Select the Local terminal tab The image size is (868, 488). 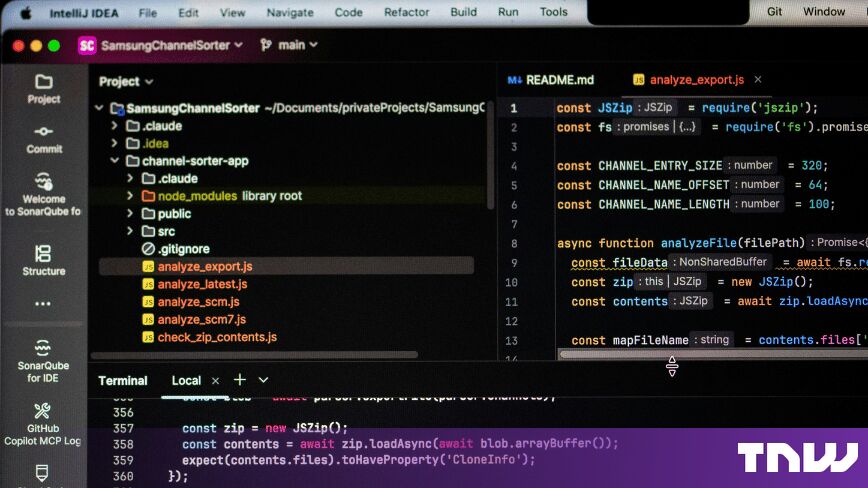point(186,381)
